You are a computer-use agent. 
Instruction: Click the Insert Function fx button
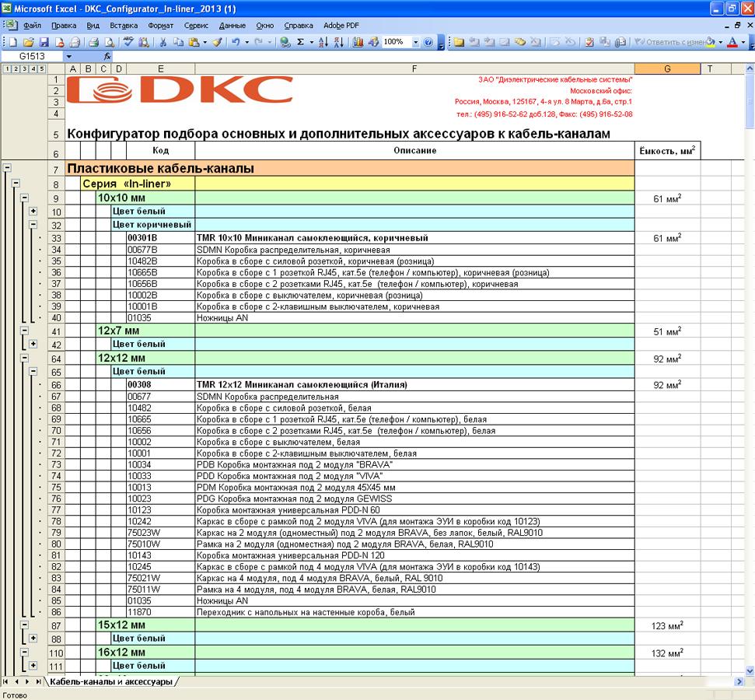[x=107, y=57]
